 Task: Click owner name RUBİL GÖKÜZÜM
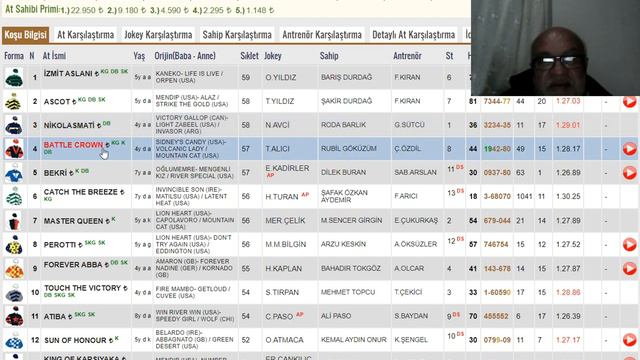(x=349, y=149)
